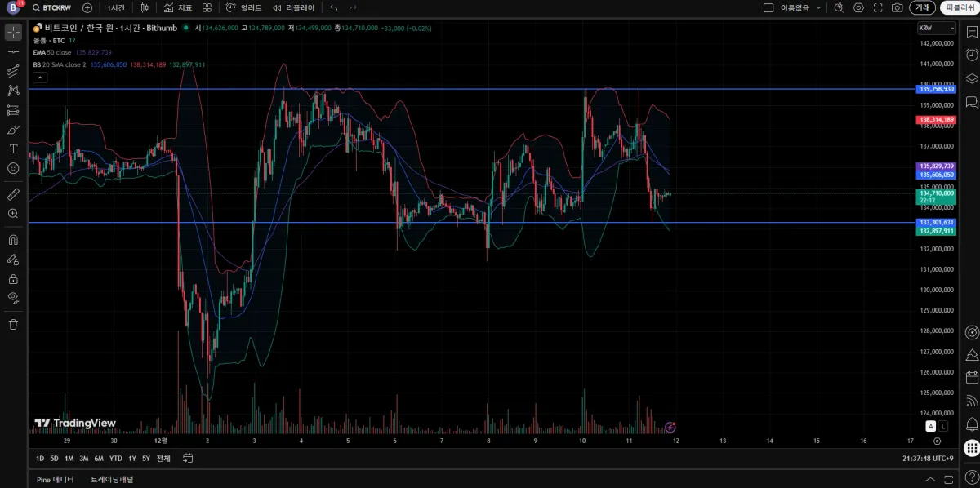Open the chat panel
The width and height of the screenshot is (980, 488).
(971, 102)
